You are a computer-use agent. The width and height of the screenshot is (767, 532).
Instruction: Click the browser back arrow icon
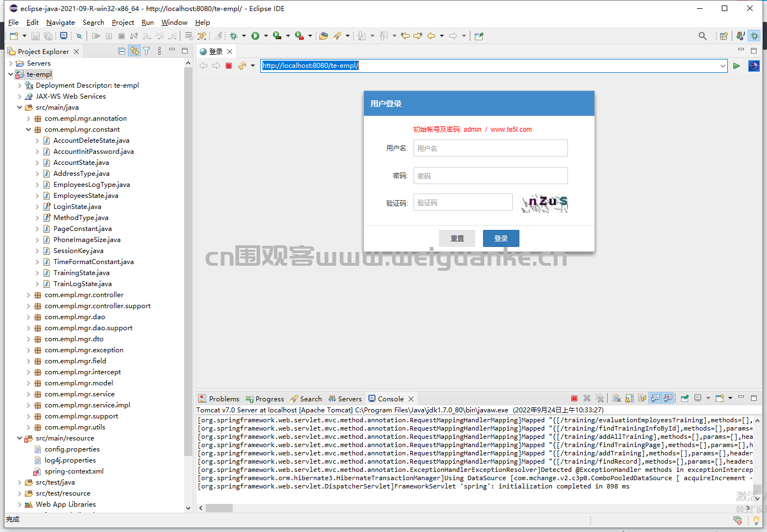click(203, 66)
